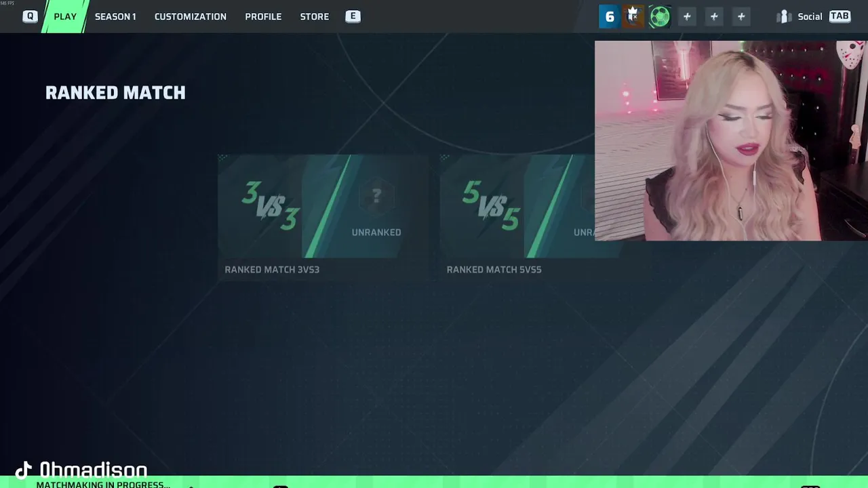Click the first plus party slot

pyautogui.click(x=687, y=17)
